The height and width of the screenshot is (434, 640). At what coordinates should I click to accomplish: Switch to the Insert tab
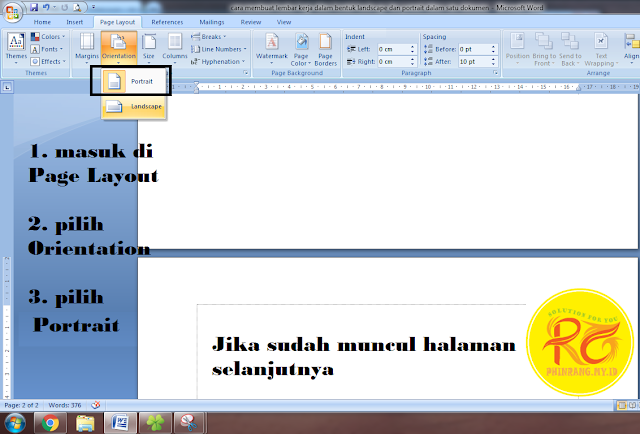pyautogui.click(x=74, y=22)
